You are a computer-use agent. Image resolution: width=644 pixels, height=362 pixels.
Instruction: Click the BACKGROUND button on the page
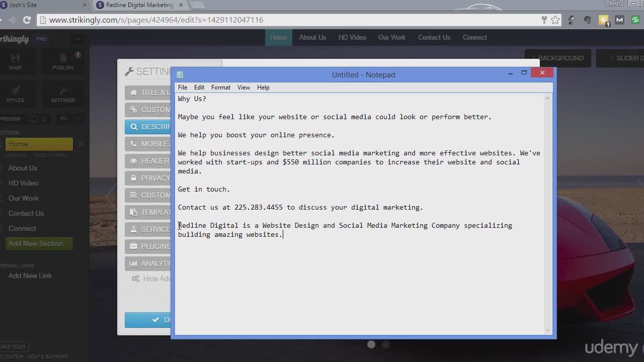tap(557, 58)
